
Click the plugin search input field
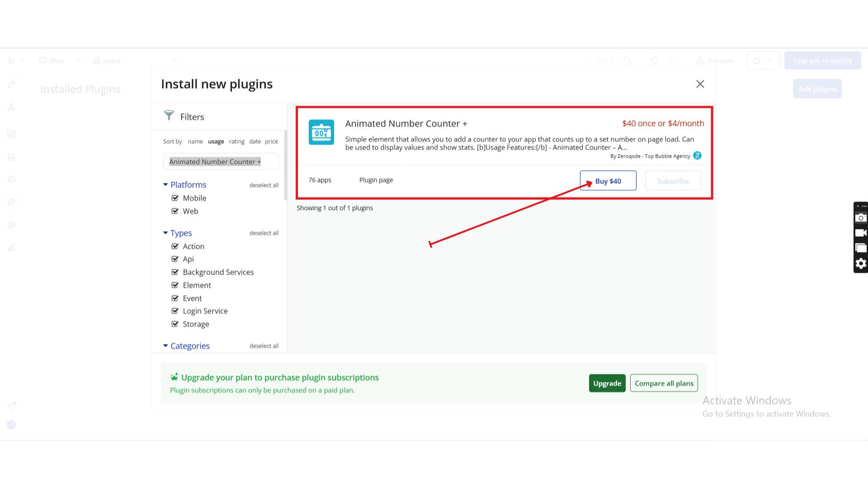tap(221, 162)
